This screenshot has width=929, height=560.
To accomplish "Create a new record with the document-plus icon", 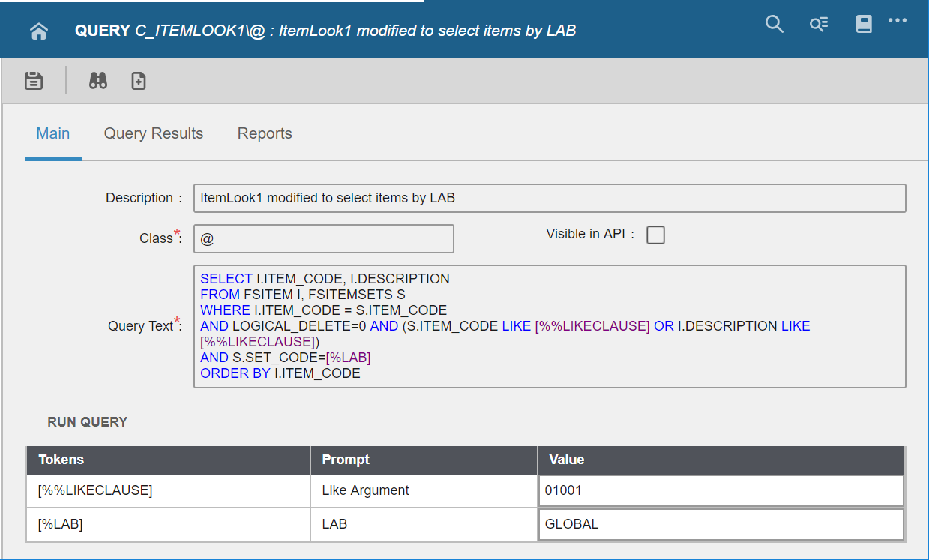I will pos(139,81).
